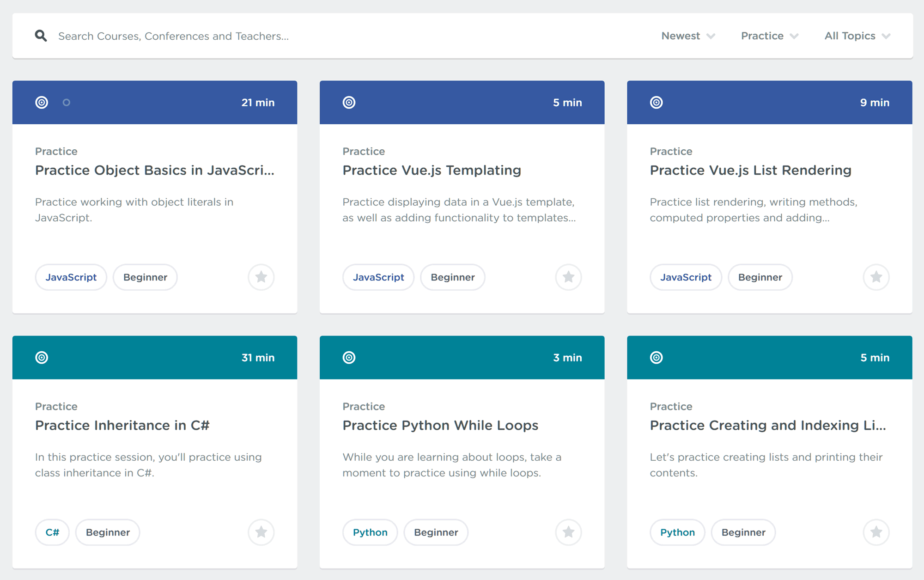Open the All Topics dropdown
924x580 pixels.
click(857, 36)
